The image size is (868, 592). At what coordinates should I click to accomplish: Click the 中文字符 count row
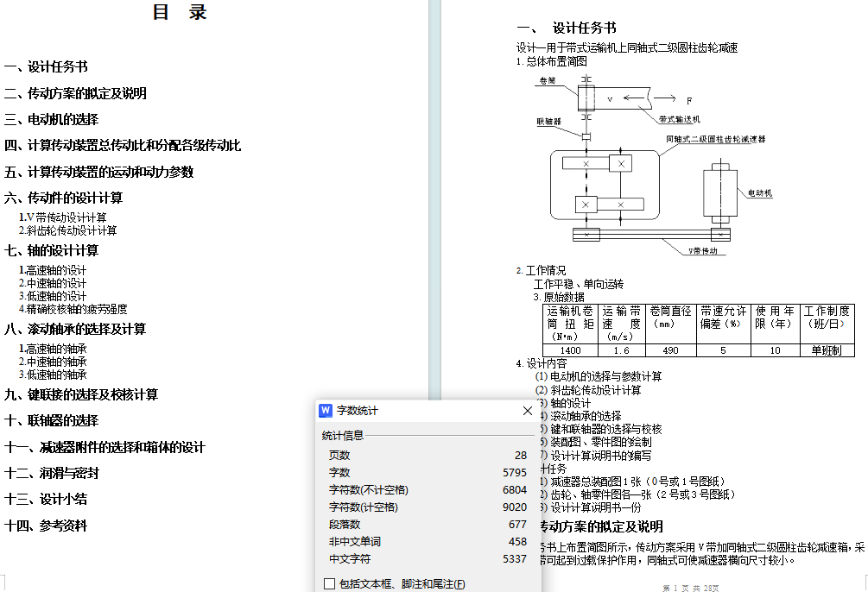point(428,558)
